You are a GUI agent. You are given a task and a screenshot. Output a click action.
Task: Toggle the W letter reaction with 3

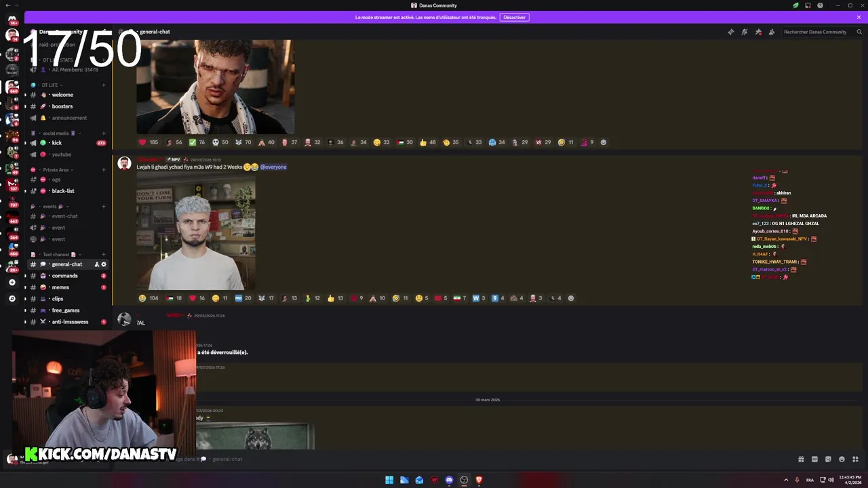(479, 298)
